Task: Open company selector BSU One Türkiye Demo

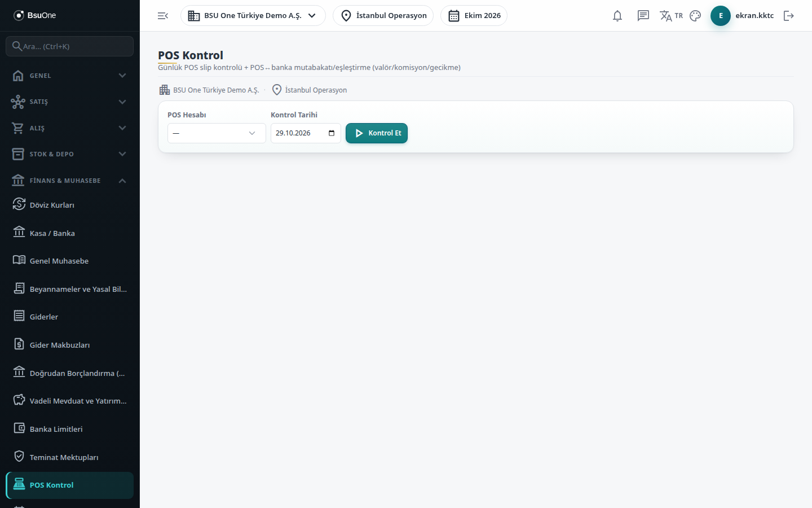Action: pyautogui.click(x=253, y=16)
